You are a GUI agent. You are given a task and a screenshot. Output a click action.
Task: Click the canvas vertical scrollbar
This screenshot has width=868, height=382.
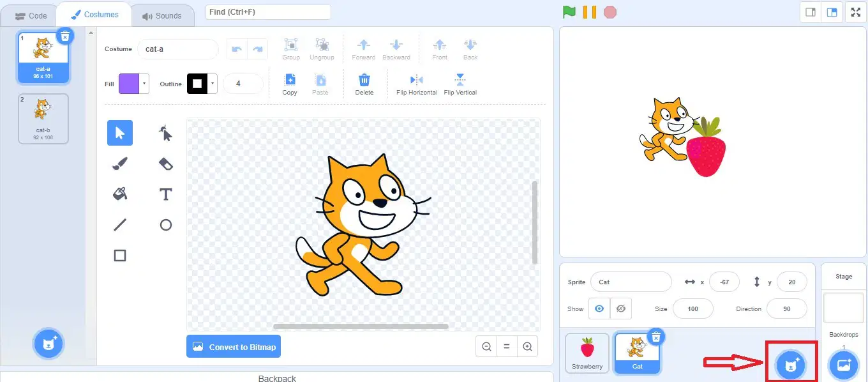[535, 222]
